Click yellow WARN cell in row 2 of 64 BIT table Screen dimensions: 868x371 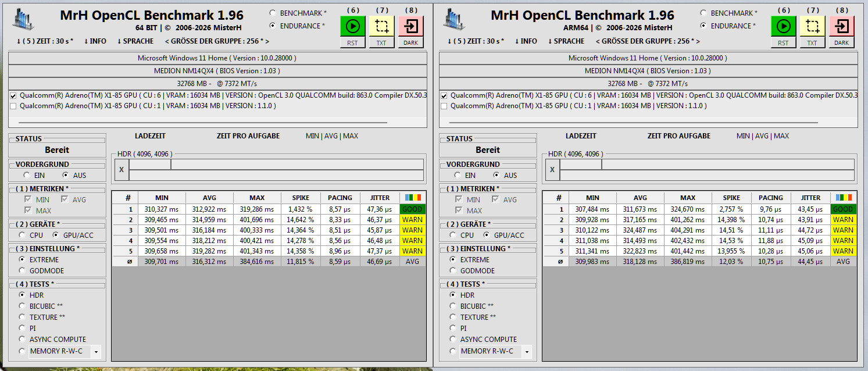coord(413,219)
